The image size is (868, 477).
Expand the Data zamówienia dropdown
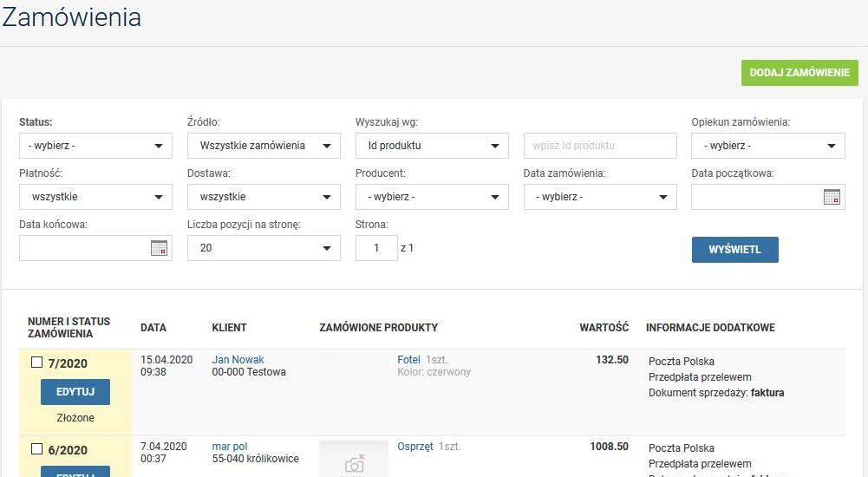click(600, 197)
